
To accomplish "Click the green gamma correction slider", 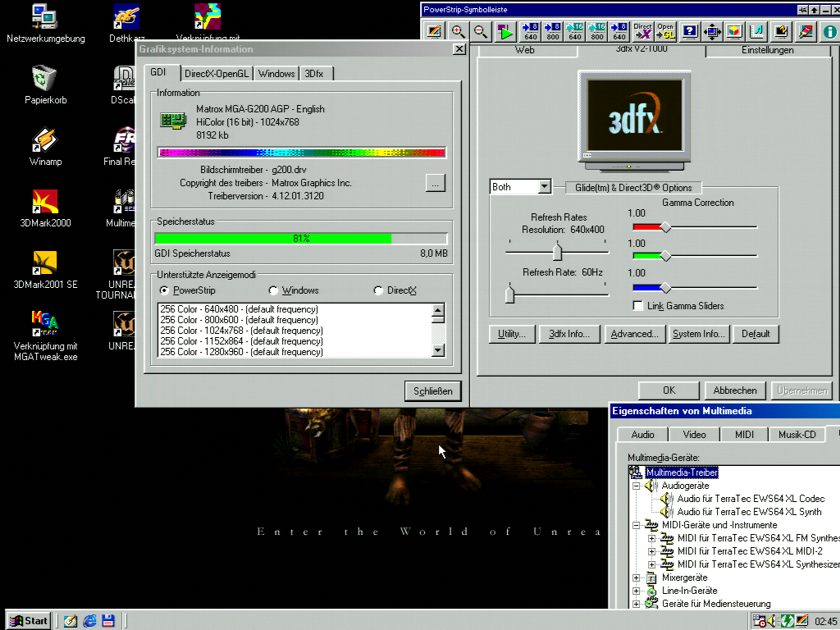I will pos(665,256).
